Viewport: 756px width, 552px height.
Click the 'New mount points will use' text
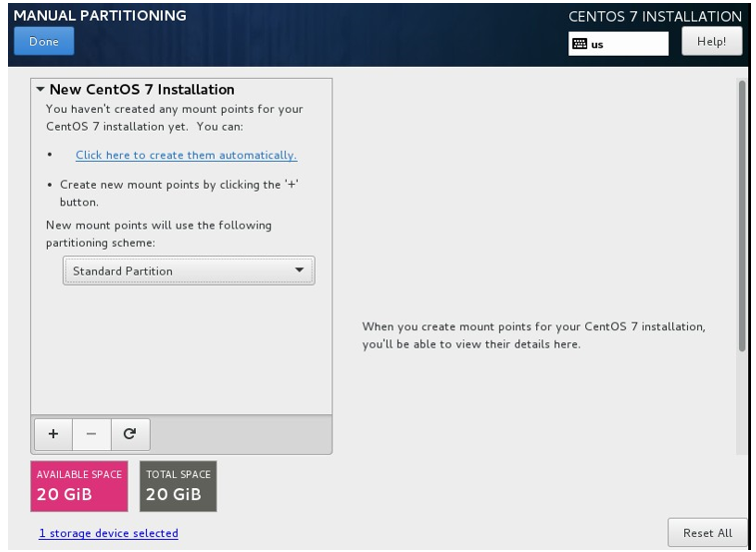[x=159, y=234]
